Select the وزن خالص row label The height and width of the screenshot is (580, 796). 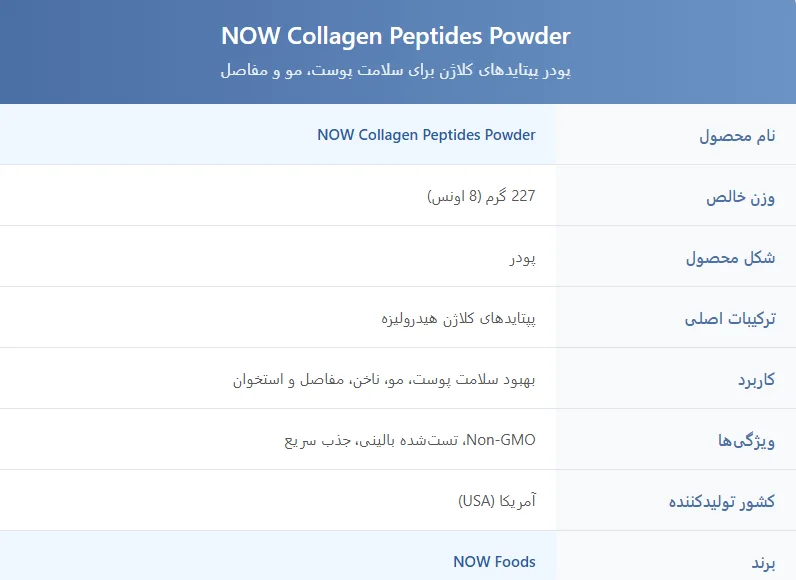tap(741, 197)
